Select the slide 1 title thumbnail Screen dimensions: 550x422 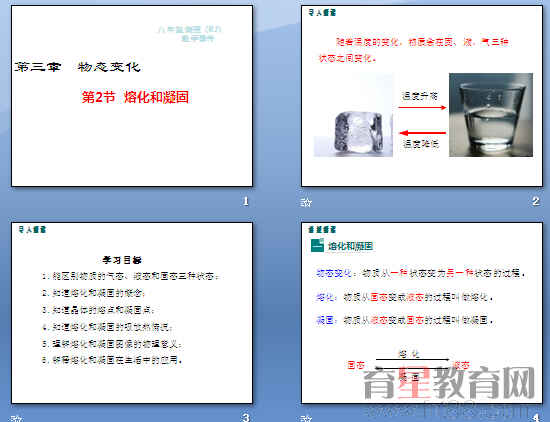(132, 96)
